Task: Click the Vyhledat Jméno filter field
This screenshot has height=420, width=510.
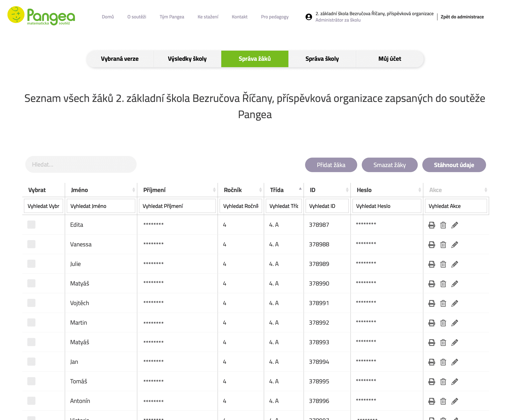Action: point(101,206)
